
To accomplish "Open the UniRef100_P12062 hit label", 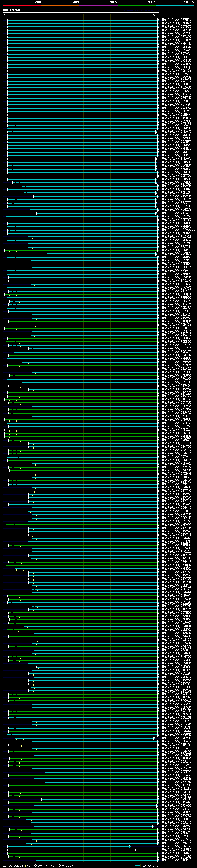I will 176,88.
